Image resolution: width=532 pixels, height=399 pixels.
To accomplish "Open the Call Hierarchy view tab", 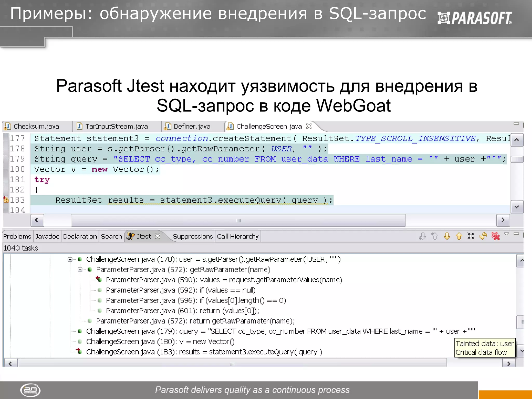I will (238, 236).
